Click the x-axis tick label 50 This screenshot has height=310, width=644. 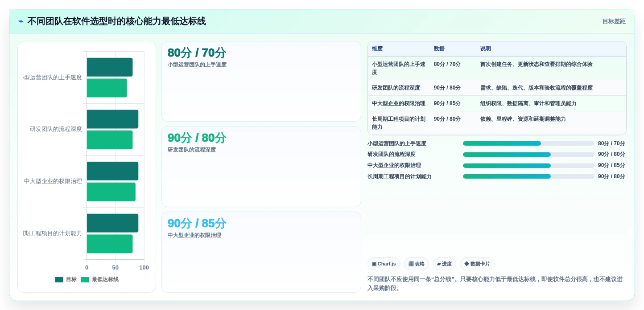(x=116, y=268)
